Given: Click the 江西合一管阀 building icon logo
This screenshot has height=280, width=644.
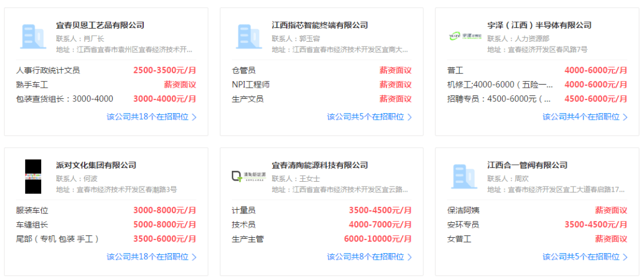Looking at the screenshot, I should click(464, 177).
